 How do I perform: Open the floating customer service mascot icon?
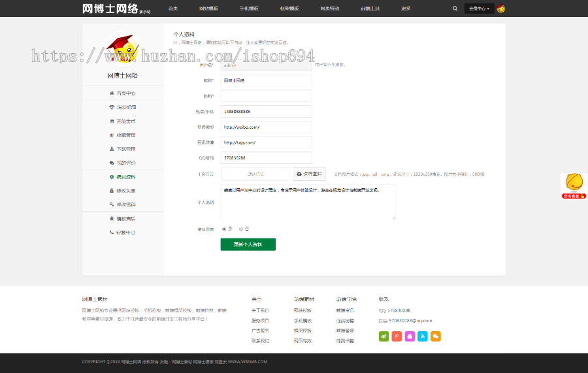574,184
